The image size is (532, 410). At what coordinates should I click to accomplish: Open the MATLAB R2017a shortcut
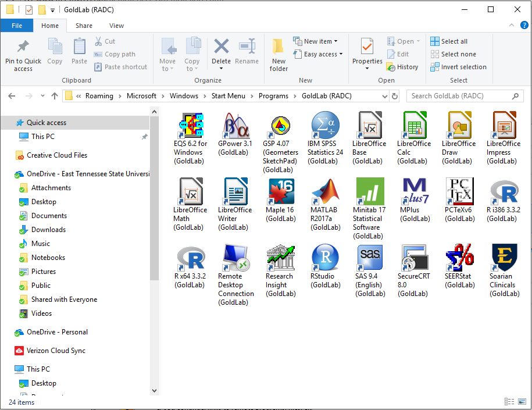coord(325,192)
